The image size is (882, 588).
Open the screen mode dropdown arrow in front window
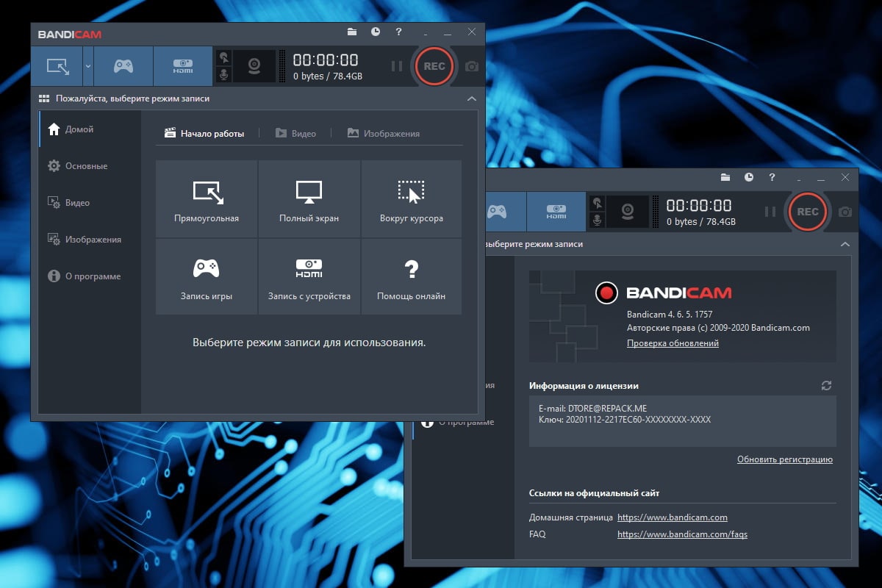pyautogui.click(x=87, y=66)
